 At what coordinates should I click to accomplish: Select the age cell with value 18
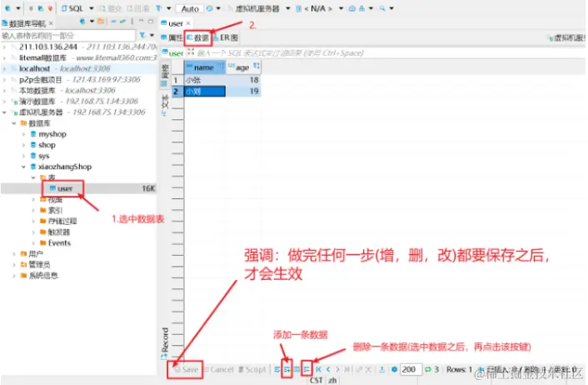pyautogui.click(x=243, y=80)
